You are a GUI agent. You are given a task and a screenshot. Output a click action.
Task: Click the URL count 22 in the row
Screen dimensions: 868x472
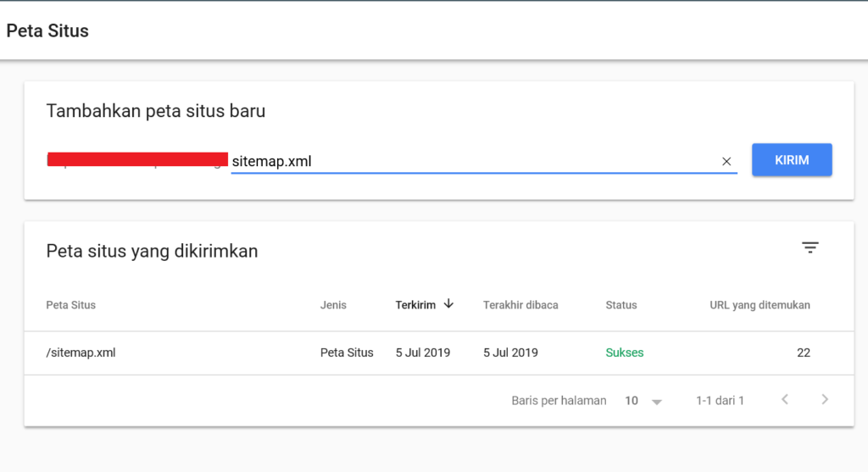(x=804, y=353)
